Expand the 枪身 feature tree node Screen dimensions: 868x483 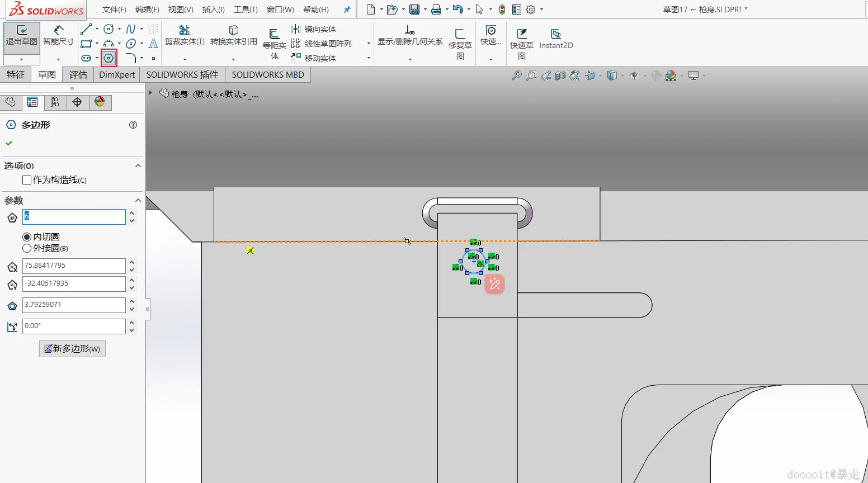click(150, 93)
